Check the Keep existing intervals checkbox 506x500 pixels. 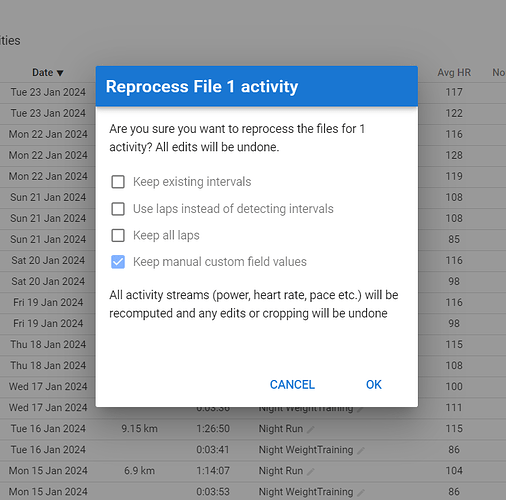[118, 182]
